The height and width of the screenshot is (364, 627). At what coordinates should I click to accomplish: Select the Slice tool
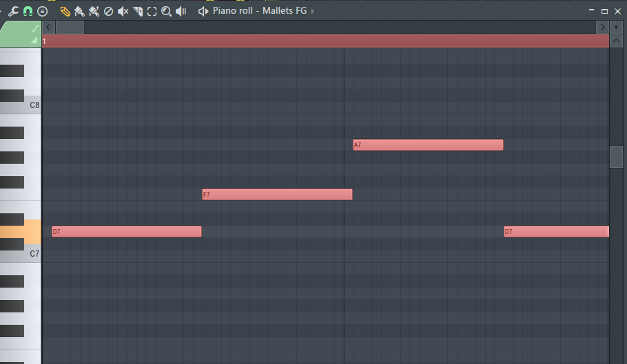138,11
